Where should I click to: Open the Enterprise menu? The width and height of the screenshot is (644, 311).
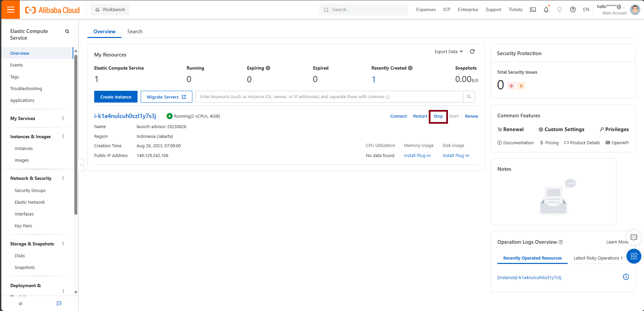point(468,10)
